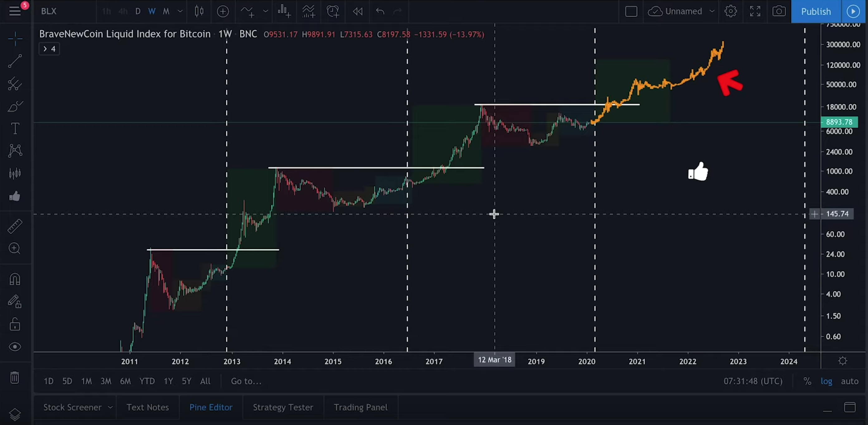This screenshot has width=868, height=425.
Task: Toggle the auto scale option
Action: click(850, 381)
